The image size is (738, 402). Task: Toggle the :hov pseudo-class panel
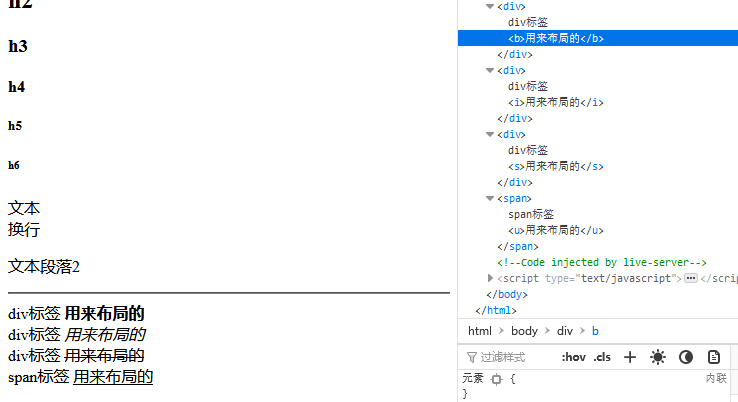tap(574, 357)
